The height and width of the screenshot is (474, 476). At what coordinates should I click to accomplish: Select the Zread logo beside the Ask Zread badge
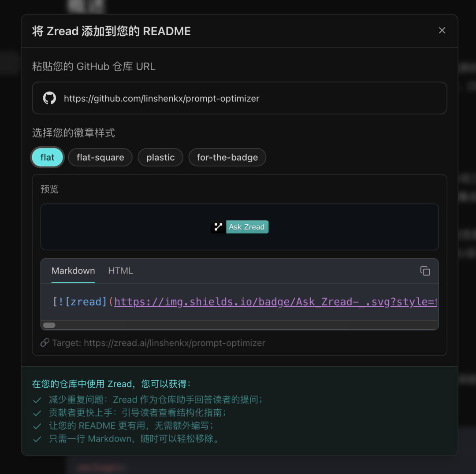click(x=217, y=227)
